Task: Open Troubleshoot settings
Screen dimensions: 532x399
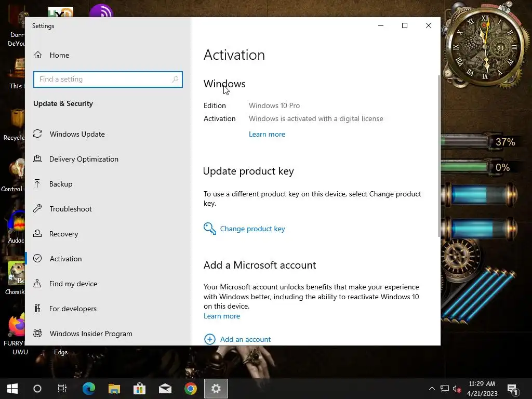Action: click(x=71, y=209)
